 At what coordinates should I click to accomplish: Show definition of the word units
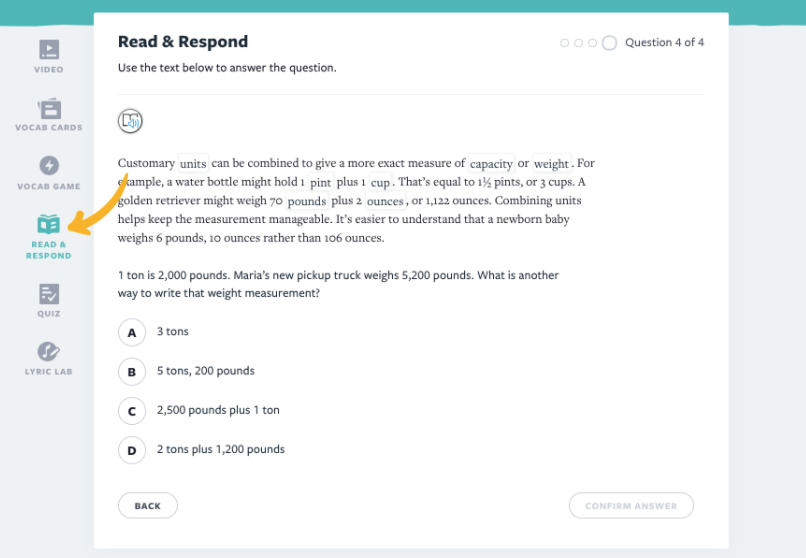(193, 163)
